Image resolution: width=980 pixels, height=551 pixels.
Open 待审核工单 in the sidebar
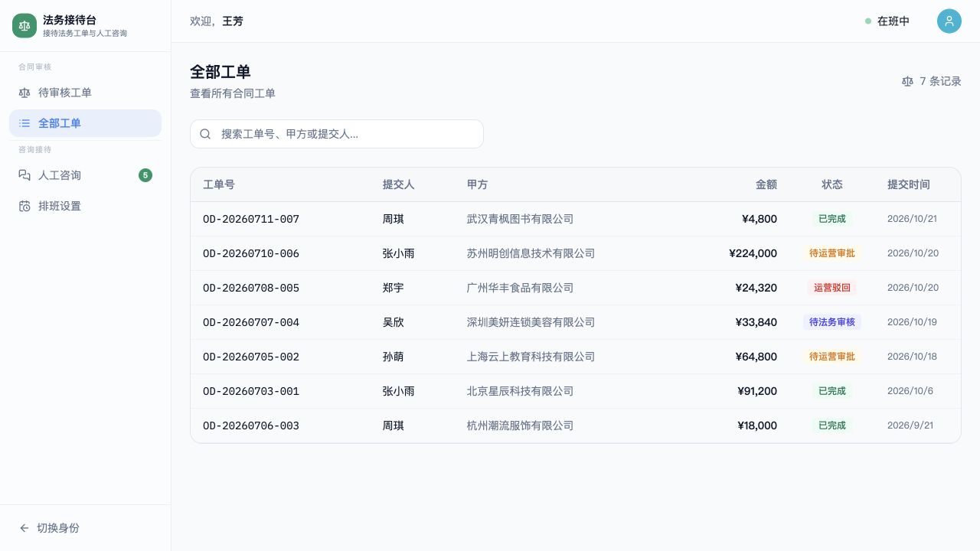[x=85, y=93]
